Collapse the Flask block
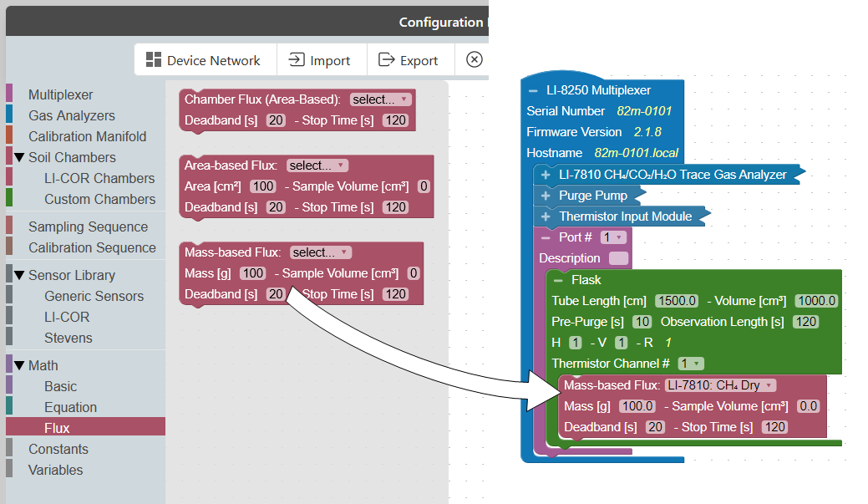This screenshot has height=504, width=868. click(558, 280)
